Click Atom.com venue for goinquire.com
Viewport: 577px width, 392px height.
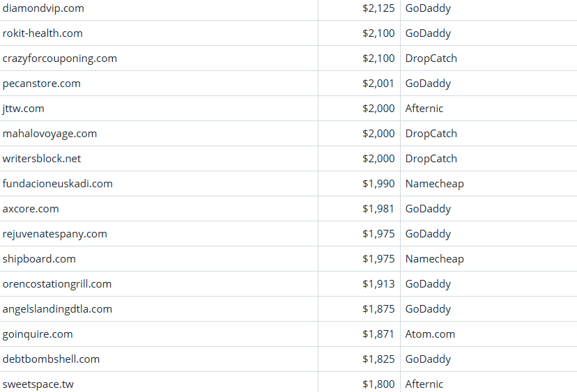coord(430,334)
